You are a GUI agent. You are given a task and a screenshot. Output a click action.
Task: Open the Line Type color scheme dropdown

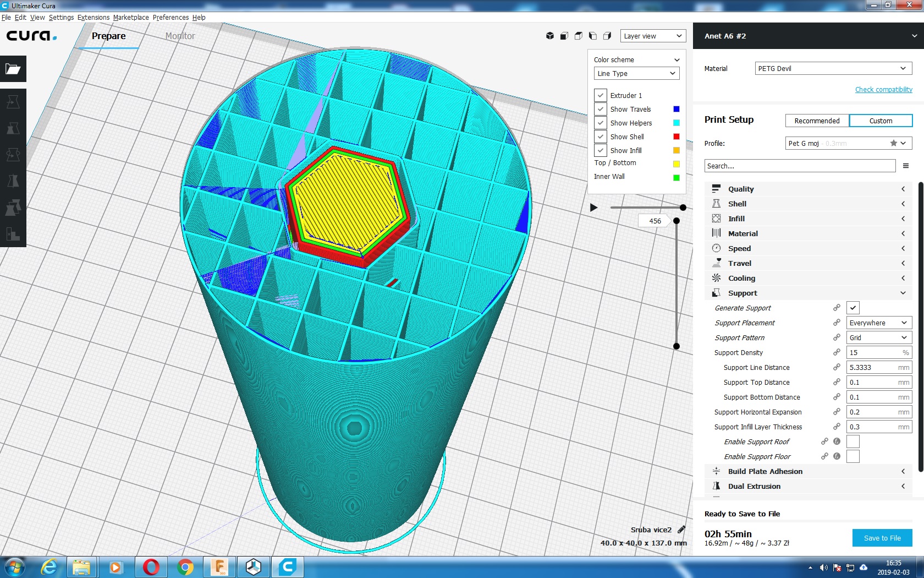(x=637, y=73)
